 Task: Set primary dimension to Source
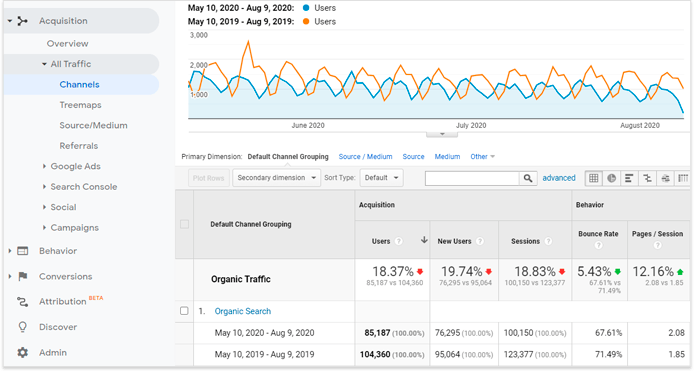413,157
